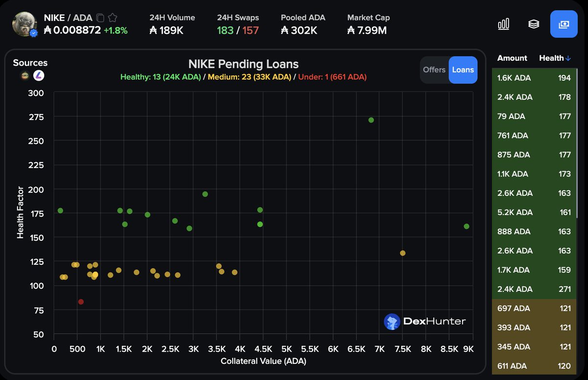Select the 1.1K ADA loan row
Screen dimensions: 588x380
(x=534, y=173)
